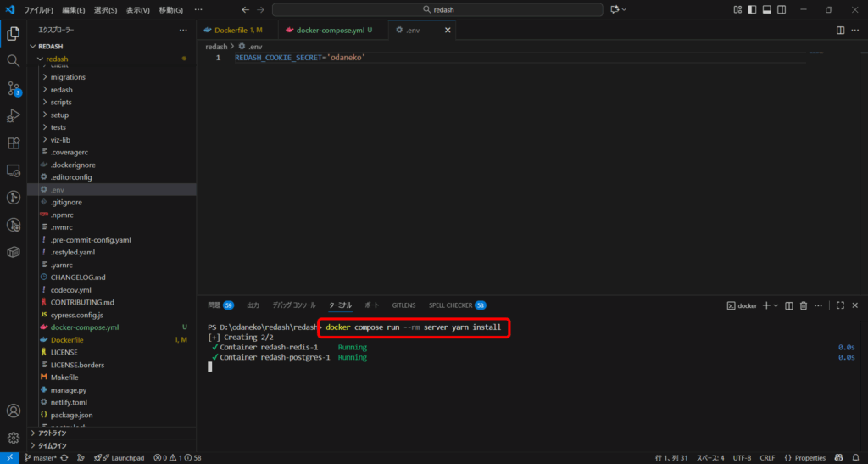
Task: Open Run and Debug view
Action: 13,115
